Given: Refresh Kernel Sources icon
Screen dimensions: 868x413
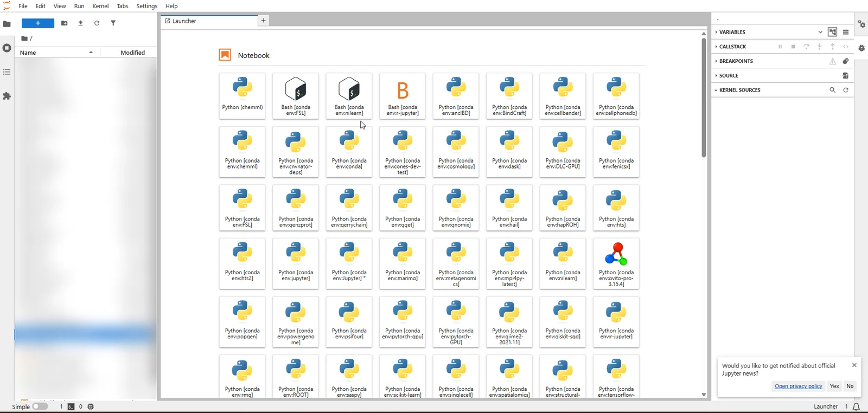Looking at the screenshot, I should click(x=846, y=90).
